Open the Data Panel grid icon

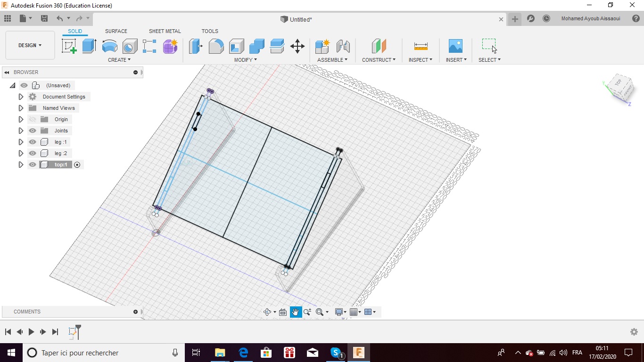[x=8, y=18]
